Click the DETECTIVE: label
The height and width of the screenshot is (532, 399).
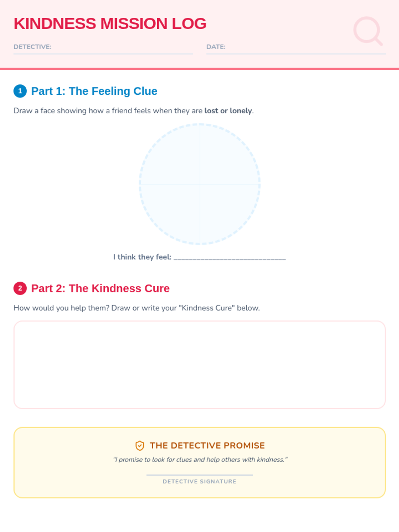coord(33,47)
